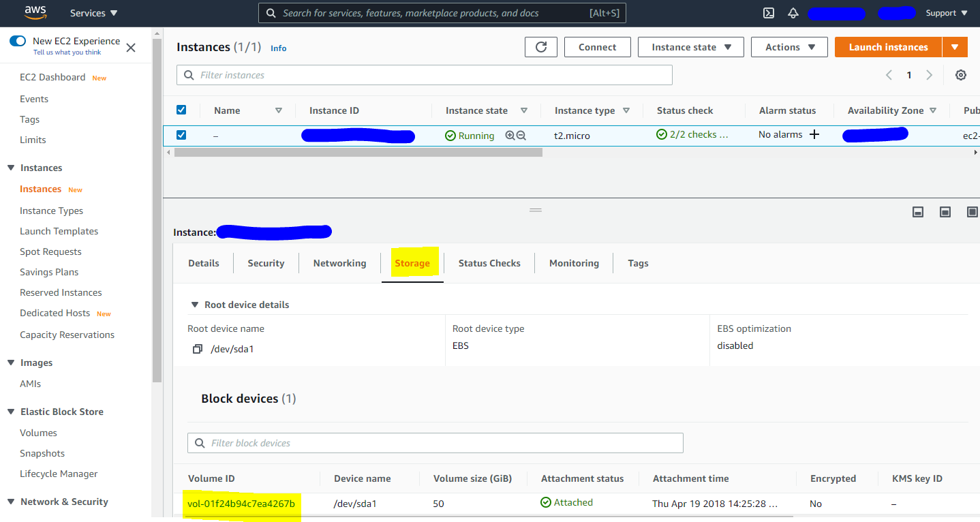Sort by Availability Zone column arrow

tap(933, 110)
